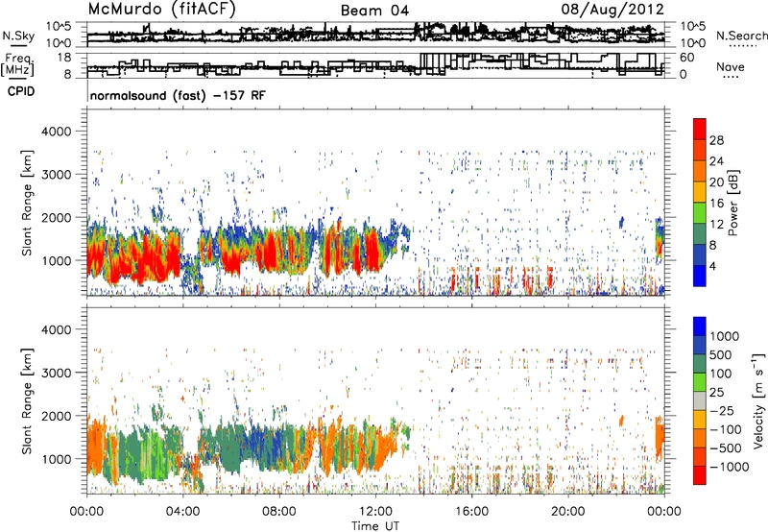Click the 24 label on power colorbar
The width and height of the screenshot is (768, 532).
click(716, 161)
